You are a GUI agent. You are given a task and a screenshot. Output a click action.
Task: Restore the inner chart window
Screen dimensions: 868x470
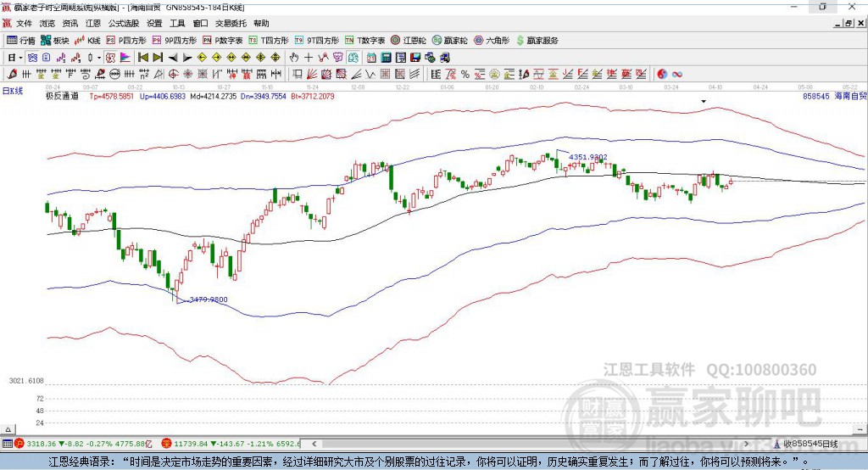pos(849,23)
